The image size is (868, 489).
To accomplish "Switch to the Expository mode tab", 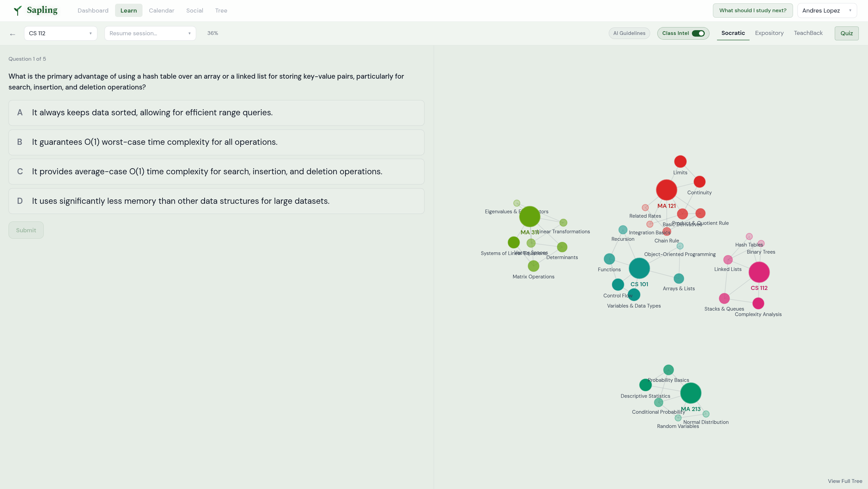I will (769, 33).
